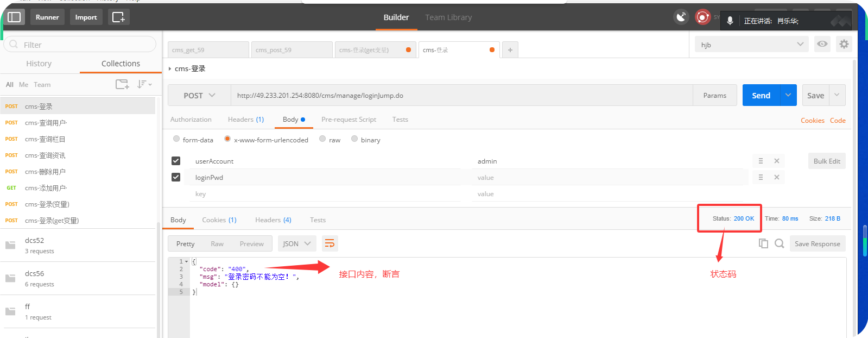Switch to Builder tab

pyautogui.click(x=396, y=17)
